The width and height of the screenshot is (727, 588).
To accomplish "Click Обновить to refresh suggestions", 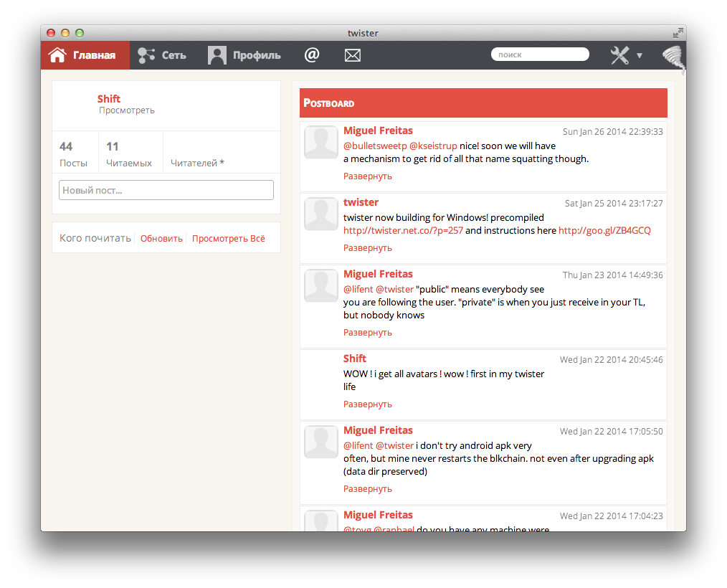I will click(161, 239).
